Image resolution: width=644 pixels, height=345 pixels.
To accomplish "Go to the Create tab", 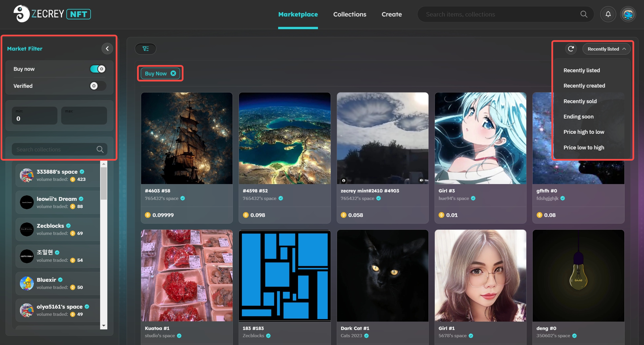I will click(392, 14).
